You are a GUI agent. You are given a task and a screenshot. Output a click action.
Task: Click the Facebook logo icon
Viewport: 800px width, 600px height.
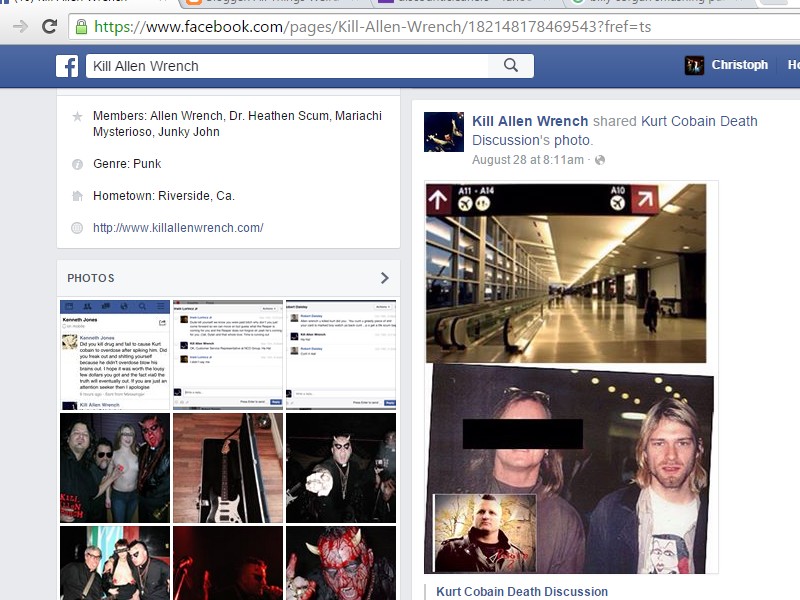point(67,66)
